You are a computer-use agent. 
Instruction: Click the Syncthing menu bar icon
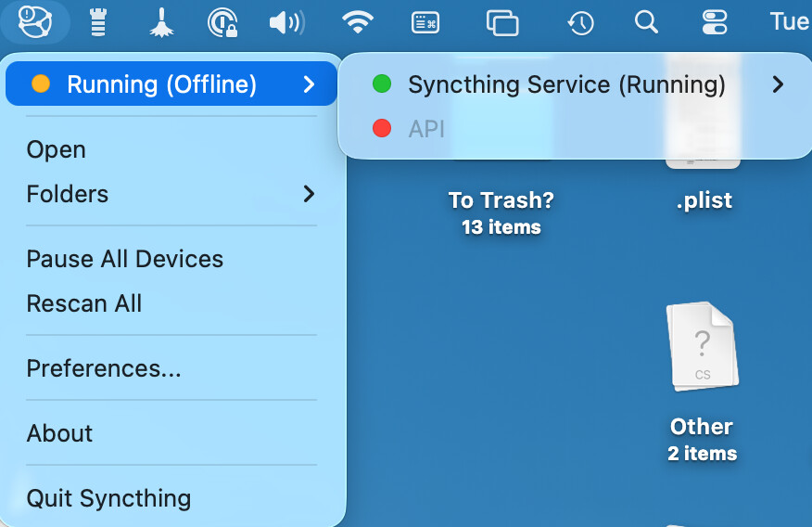(x=33, y=21)
